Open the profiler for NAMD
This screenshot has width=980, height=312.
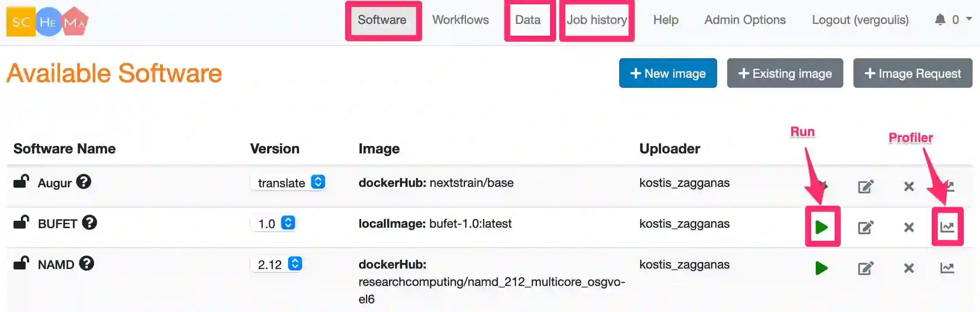pyautogui.click(x=947, y=268)
